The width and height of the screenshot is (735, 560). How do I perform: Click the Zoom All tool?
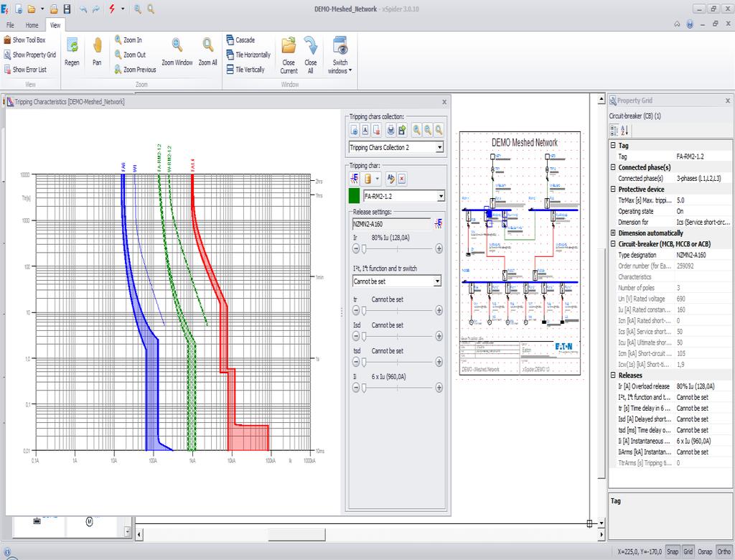(207, 52)
